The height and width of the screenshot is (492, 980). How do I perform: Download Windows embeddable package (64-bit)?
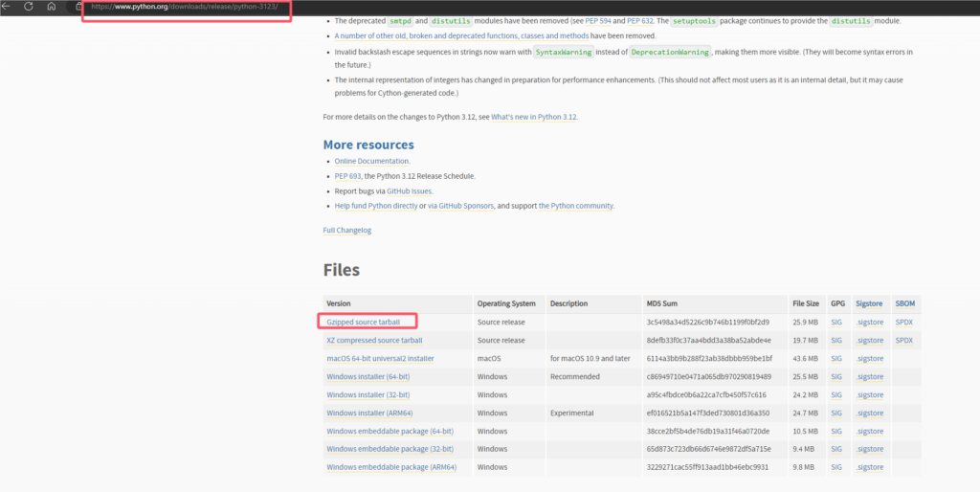coord(390,431)
